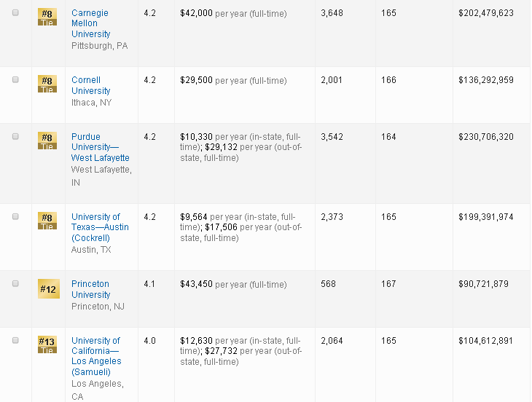This screenshot has height=402, width=532.
Task: Click Purdue's $230,706,320 research expenditure value
Action: pos(485,137)
